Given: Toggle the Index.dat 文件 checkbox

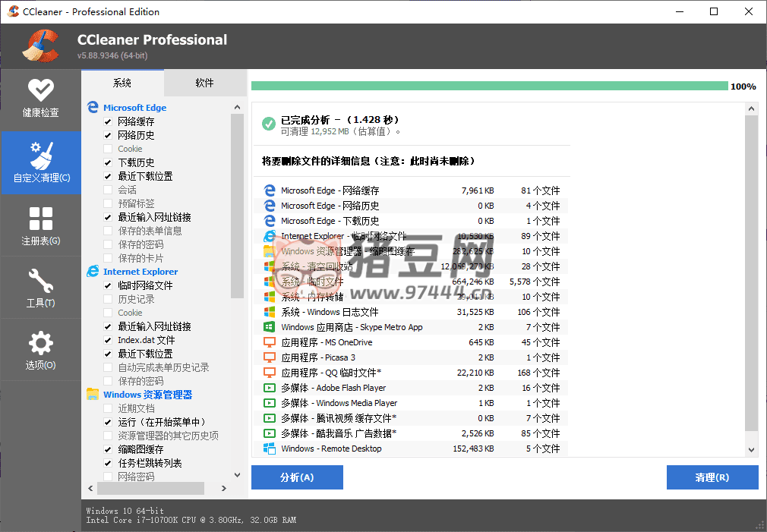Looking at the screenshot, I should coord(108,340).
